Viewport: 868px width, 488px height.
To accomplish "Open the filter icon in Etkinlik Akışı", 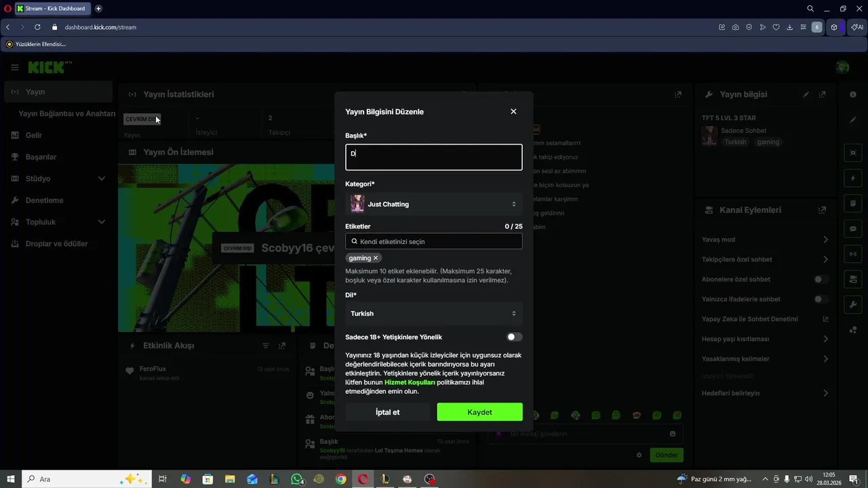I will 266,346.
